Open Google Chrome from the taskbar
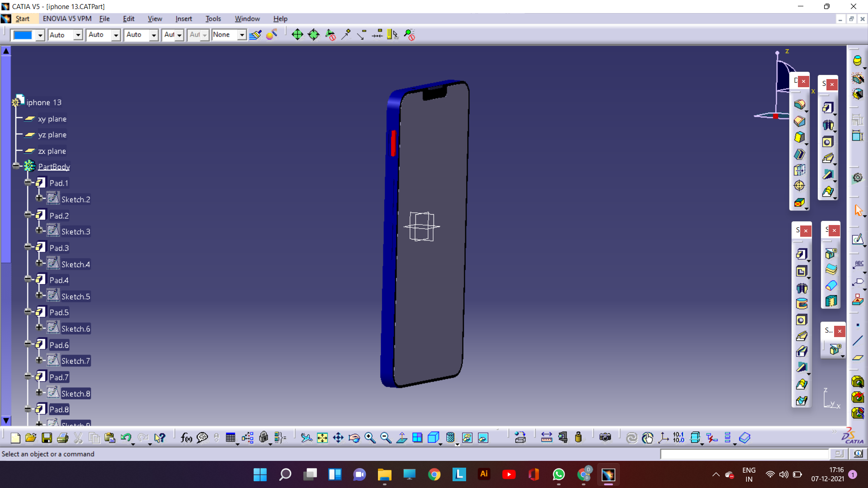 [x=434, y=474]
